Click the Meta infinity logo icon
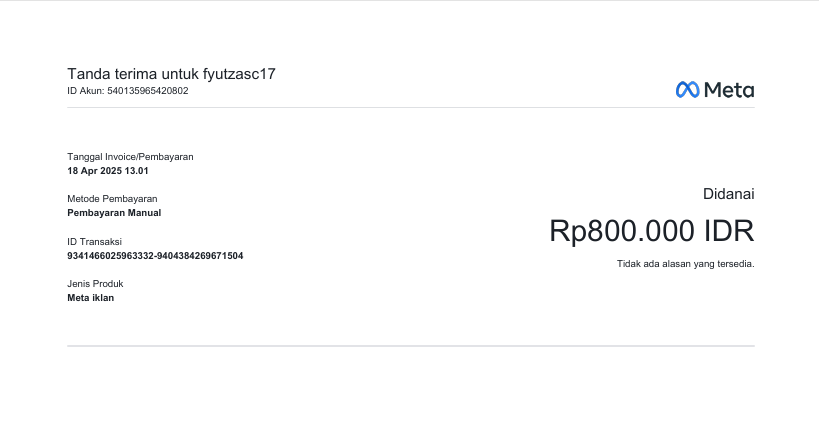Image resolution: width=819 pixels, height=445 pixels. click(x=687, y=90)
